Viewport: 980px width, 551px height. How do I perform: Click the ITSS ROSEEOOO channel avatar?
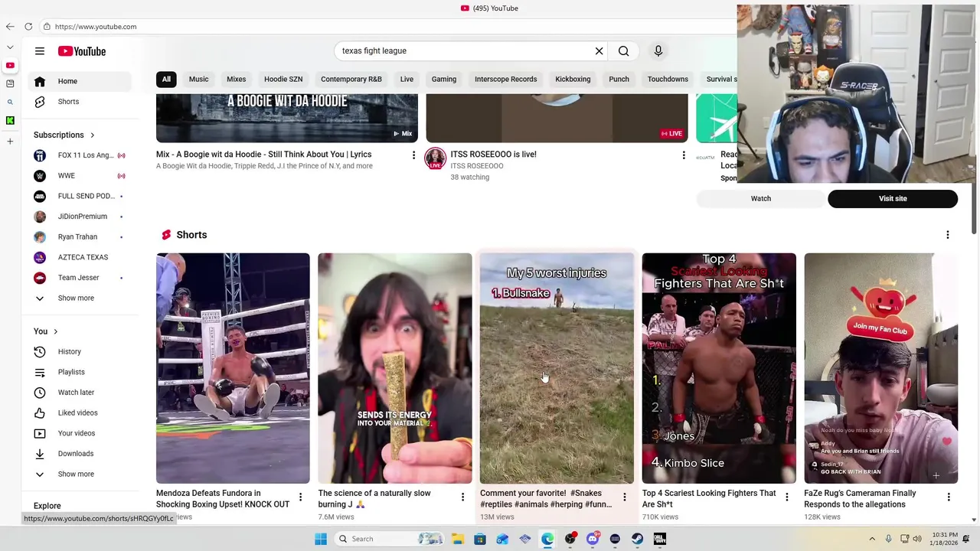(x=436, y=158)
